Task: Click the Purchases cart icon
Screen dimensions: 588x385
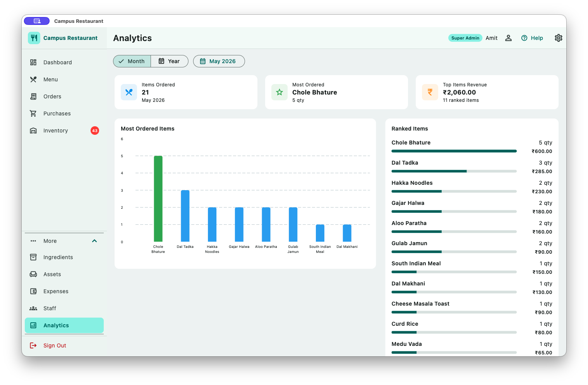Action: [33, 113]
